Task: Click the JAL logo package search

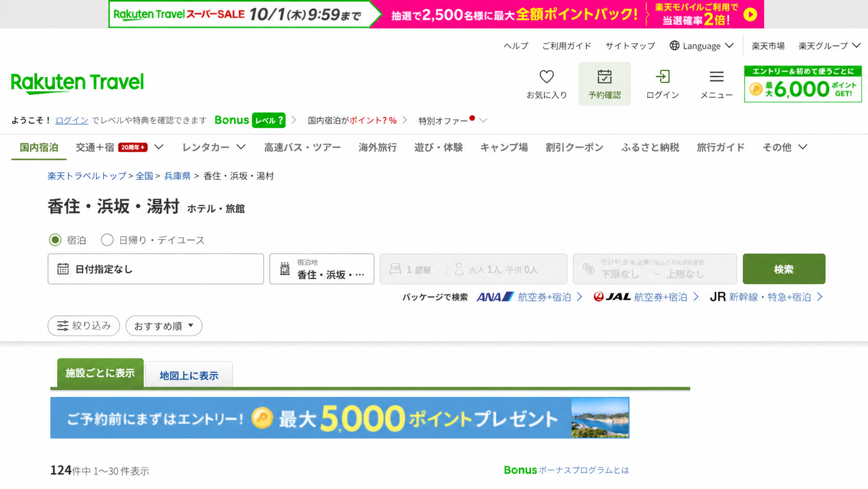Action: point(612,297)
